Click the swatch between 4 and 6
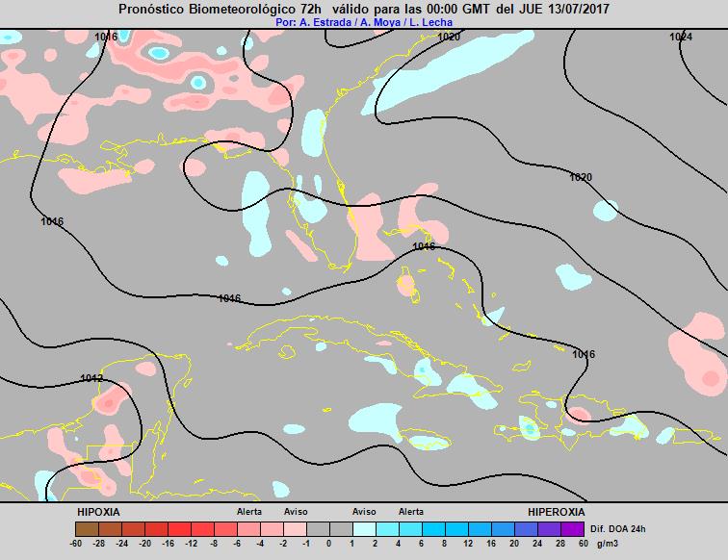This screenshot has width=728, height=560. pos(410,529)
